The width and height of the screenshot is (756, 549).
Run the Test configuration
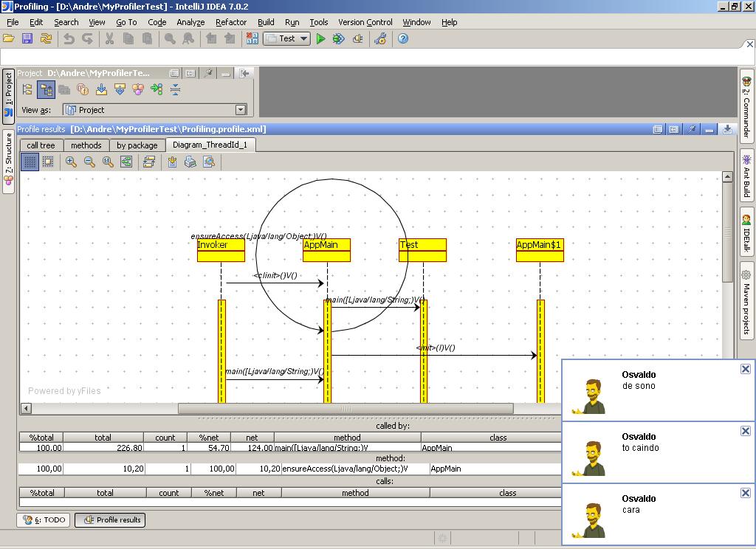tap(320, 38)
